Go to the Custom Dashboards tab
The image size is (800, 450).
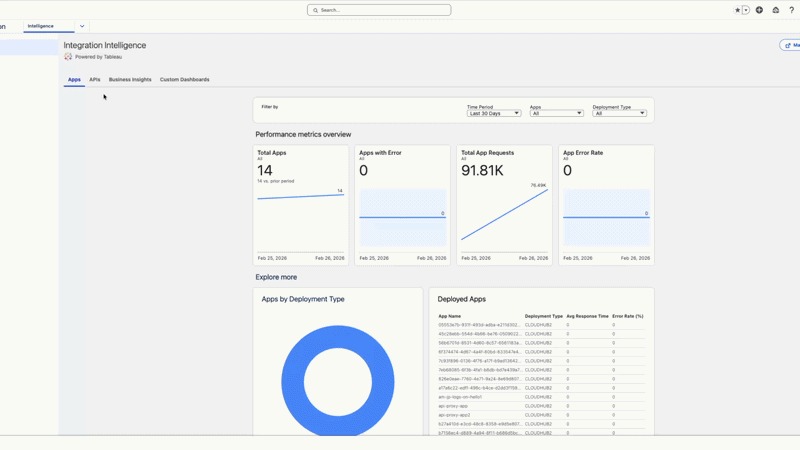[x=184, y=79]
